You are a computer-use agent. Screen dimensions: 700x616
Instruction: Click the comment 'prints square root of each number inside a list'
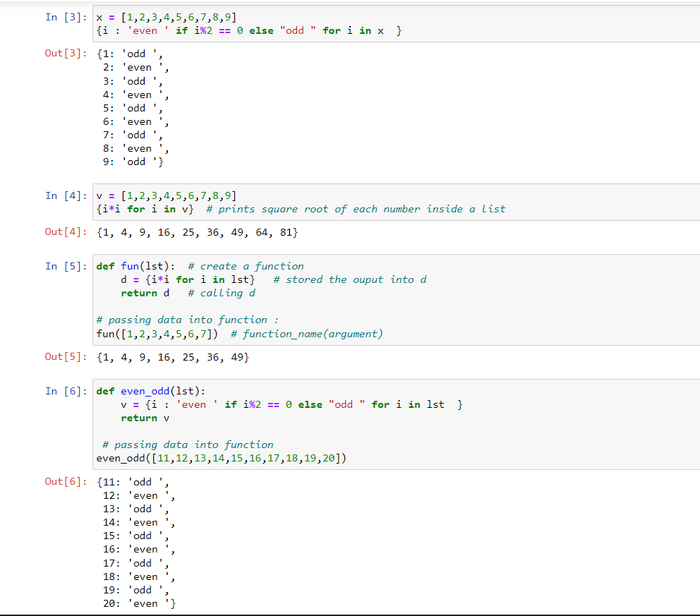coord(361,210)
